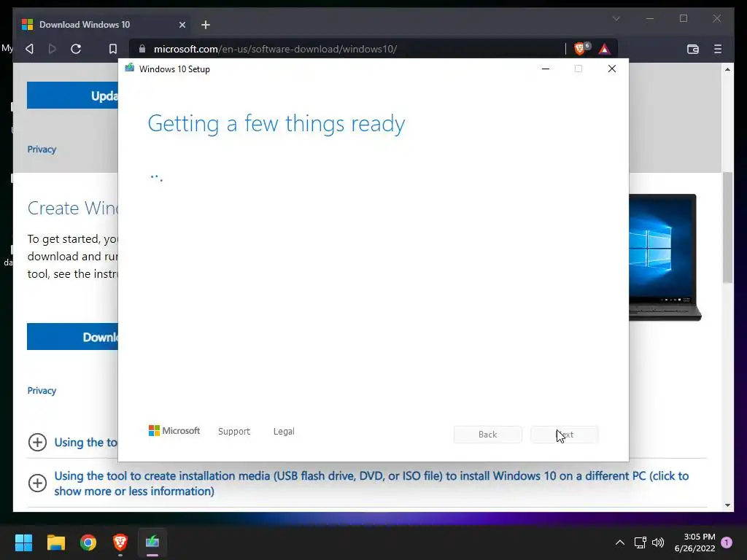Click the Brave browser taskbar icon

tap(120, 542)
